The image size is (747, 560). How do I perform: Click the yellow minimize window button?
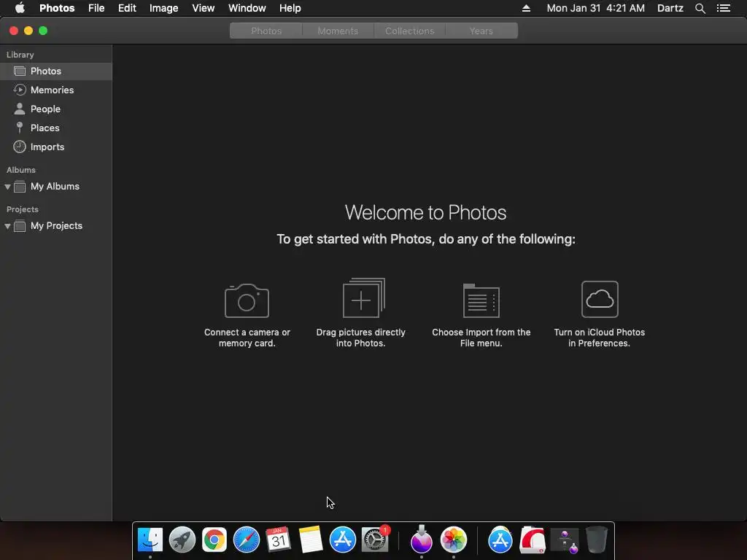coord(28,31)
